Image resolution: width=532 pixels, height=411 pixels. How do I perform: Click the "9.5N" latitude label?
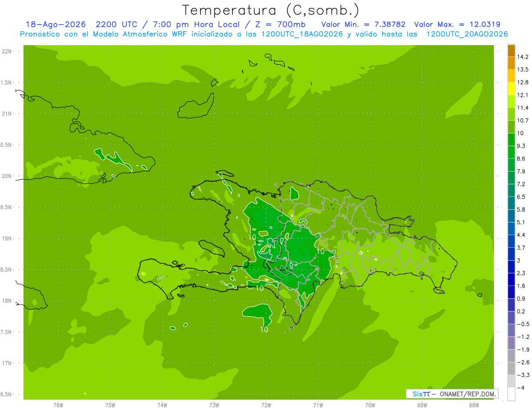click(x=7, y=207)
